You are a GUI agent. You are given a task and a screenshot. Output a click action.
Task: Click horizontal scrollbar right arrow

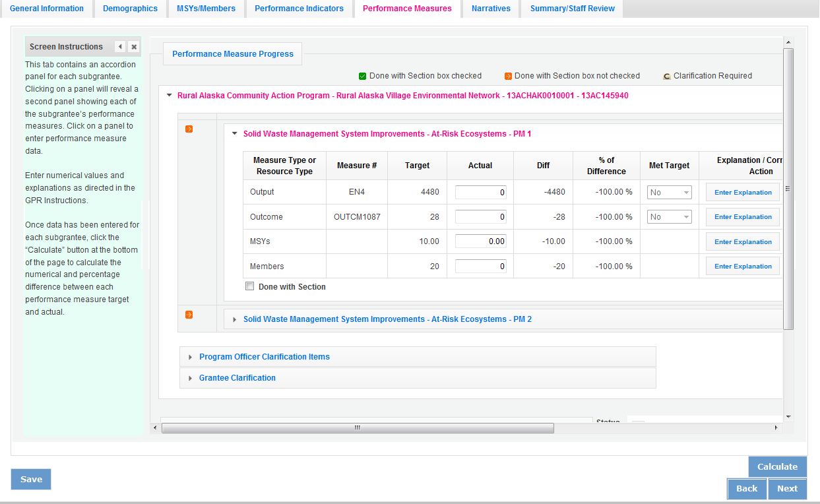tap(776, 428)
